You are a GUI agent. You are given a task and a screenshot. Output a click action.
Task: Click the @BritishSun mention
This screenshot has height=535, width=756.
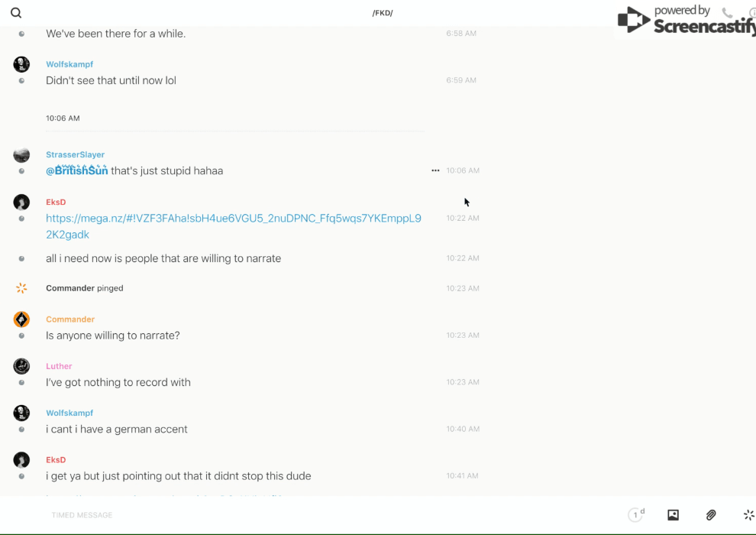point(76,171)
